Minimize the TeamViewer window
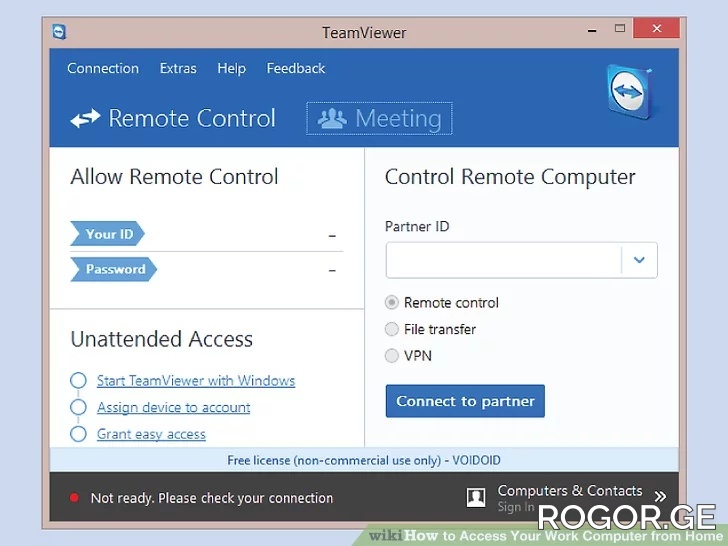Viewport: 728px width, 546px height. [x=592, y=30]
